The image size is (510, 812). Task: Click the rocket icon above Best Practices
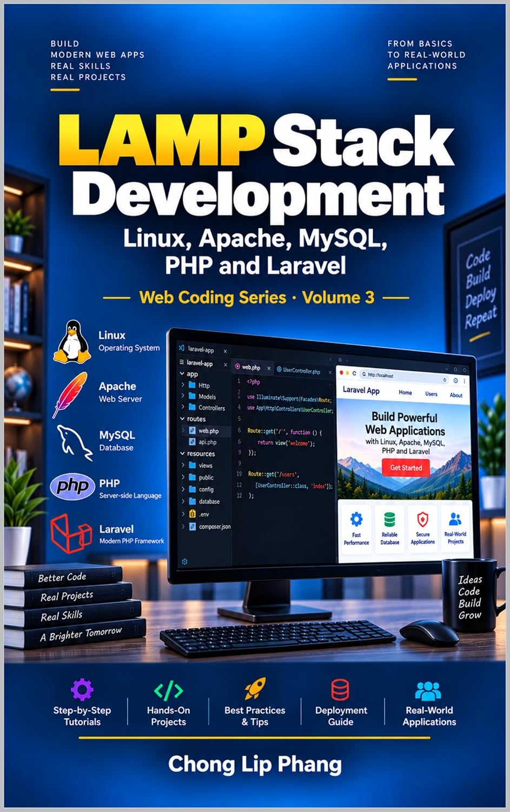255,689
